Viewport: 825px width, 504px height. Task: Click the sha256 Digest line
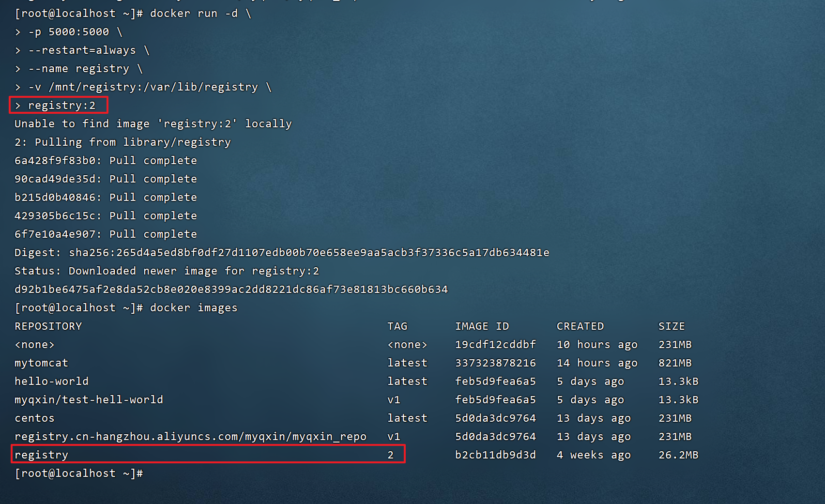(x=282, y=253)
